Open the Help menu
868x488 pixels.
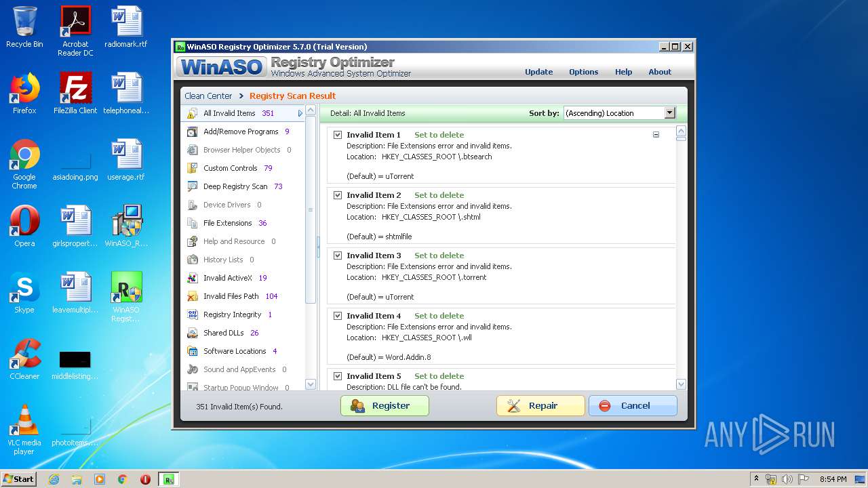(x=623, y=72)
